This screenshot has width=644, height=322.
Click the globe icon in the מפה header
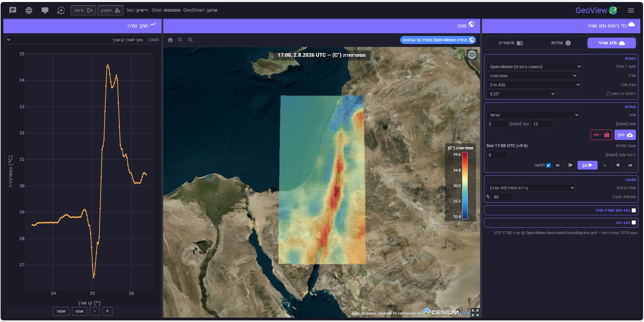tap(471, 24)
